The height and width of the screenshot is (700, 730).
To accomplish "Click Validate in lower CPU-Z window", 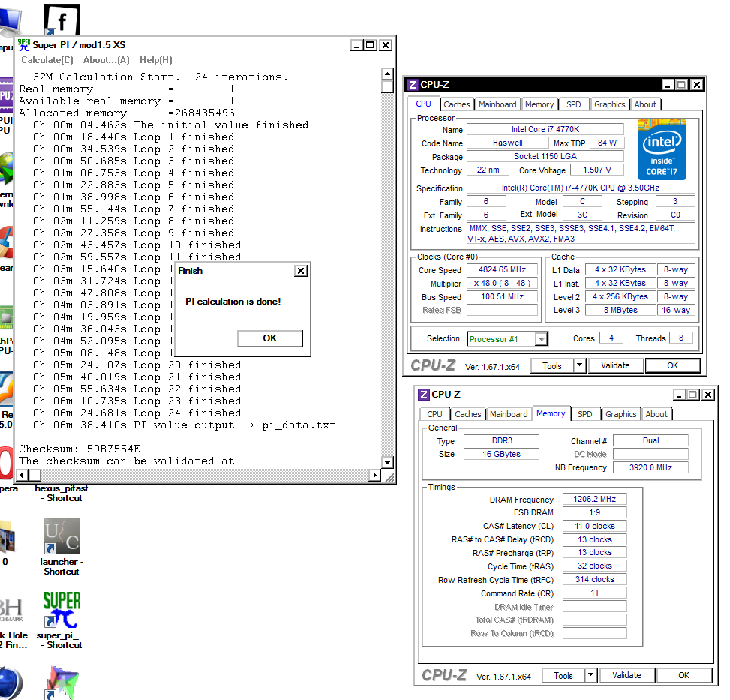I will [626, 676].
